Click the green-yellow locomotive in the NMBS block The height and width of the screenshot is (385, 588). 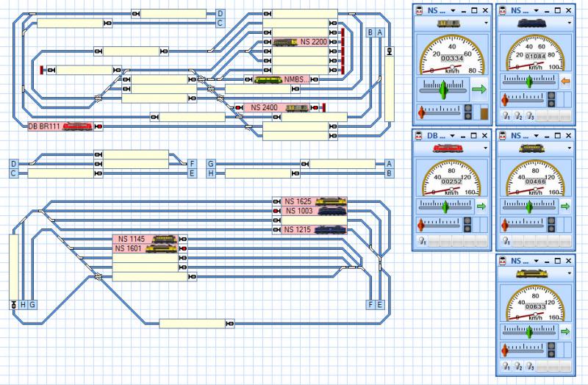pos(268,79)
